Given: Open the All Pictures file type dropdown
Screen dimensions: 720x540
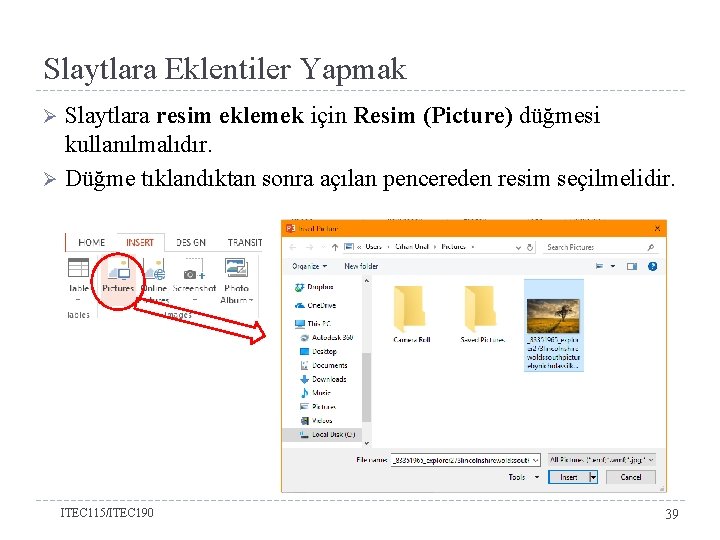Looking at the screenshot, I should (602, 459).
